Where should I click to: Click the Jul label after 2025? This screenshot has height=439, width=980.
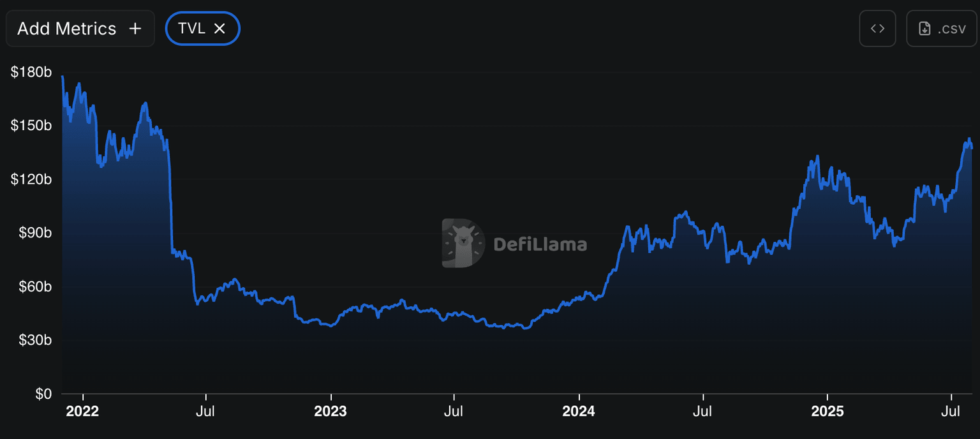tap(951, 412)
